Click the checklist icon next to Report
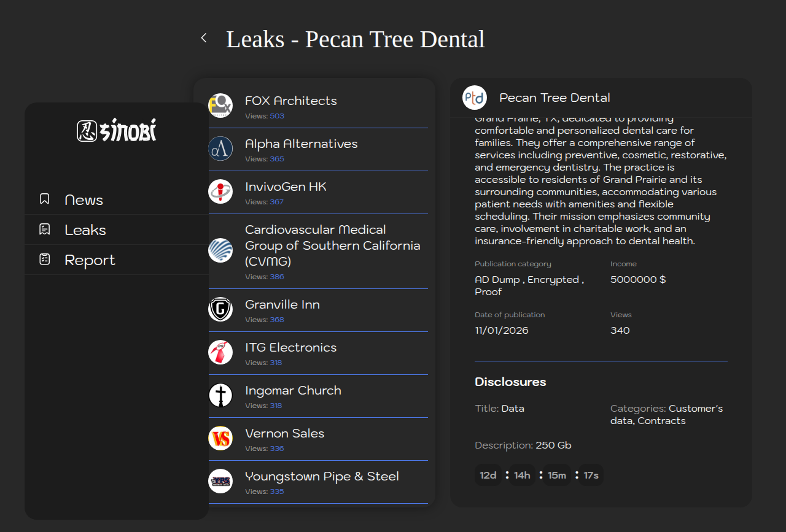The width and height of the screenshot is (786, 532). click(44, 260)
